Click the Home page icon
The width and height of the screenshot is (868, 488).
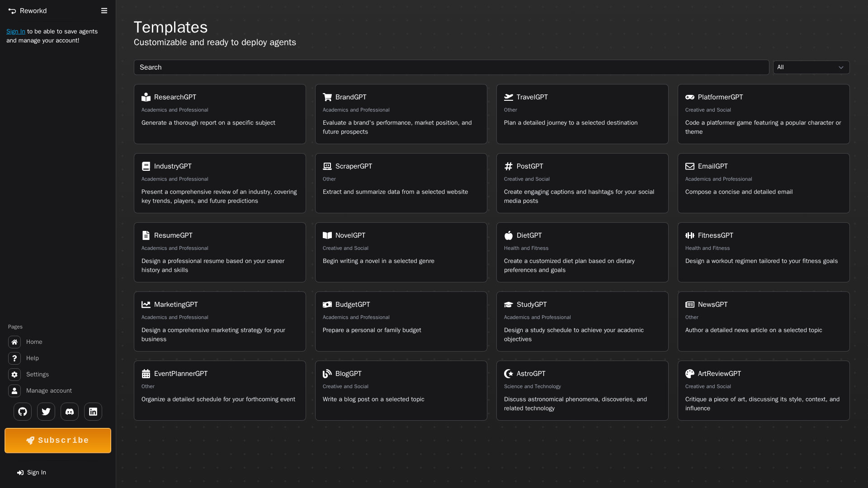click(14, 342)
